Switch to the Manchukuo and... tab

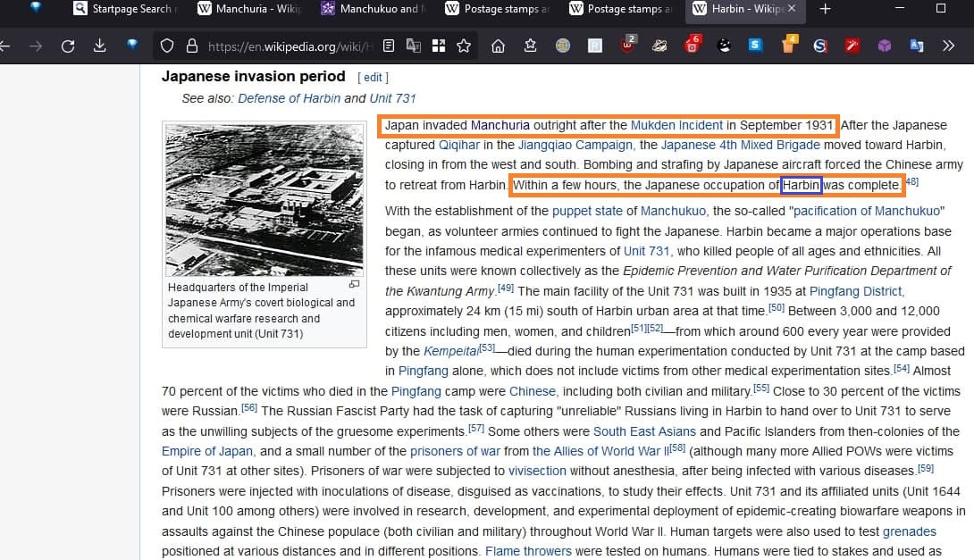373,9
